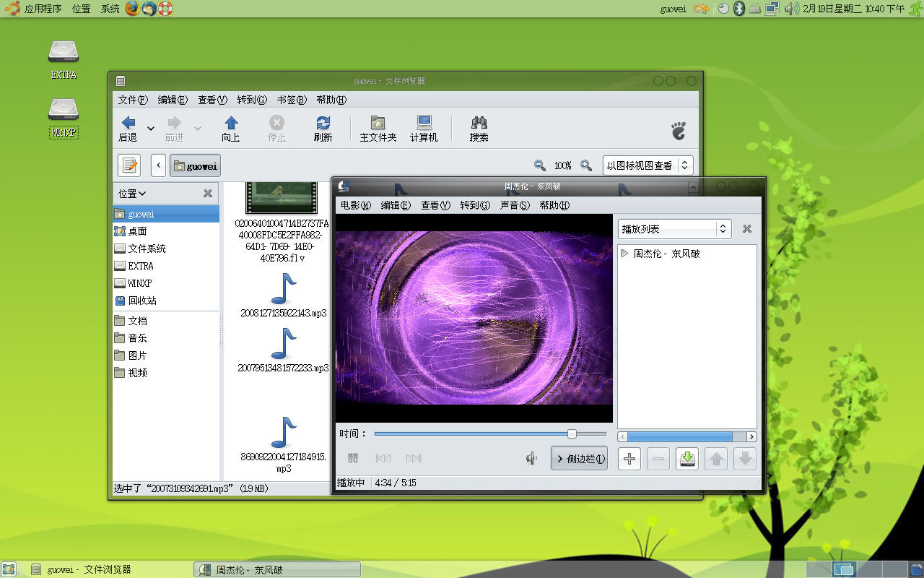Save the playlist to disk
Screen dimensions: 924x578
click(687, 458)
